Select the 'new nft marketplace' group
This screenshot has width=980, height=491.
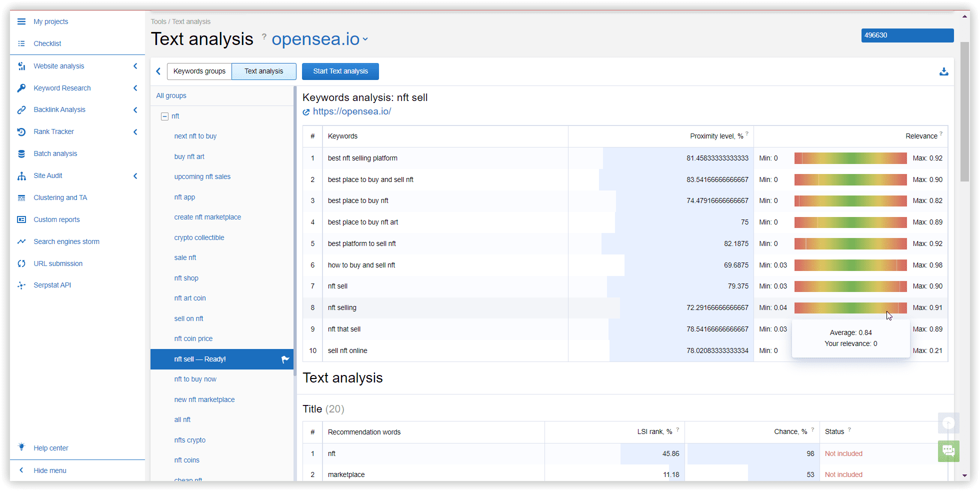204,399
